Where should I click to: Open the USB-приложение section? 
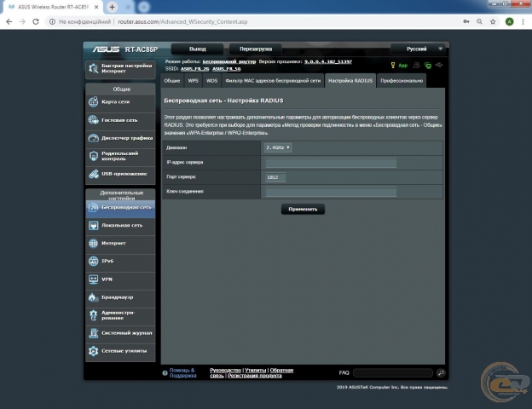pos(119,174)
